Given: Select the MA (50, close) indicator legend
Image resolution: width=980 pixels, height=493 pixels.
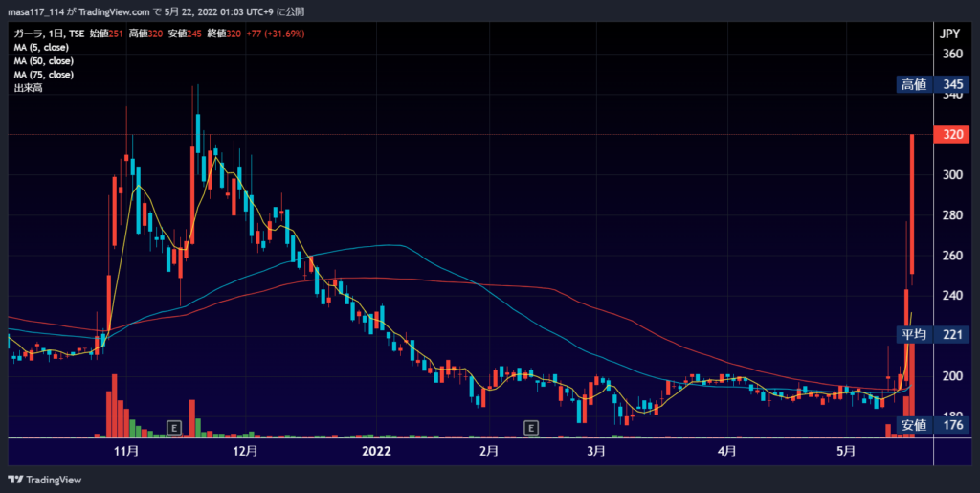Looking at the screenshot, I should pyautogui.click(x=44, y=61).
